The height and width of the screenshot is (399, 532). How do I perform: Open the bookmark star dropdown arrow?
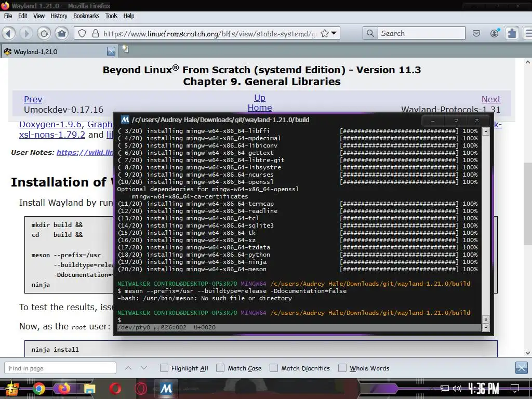point(334,33)
